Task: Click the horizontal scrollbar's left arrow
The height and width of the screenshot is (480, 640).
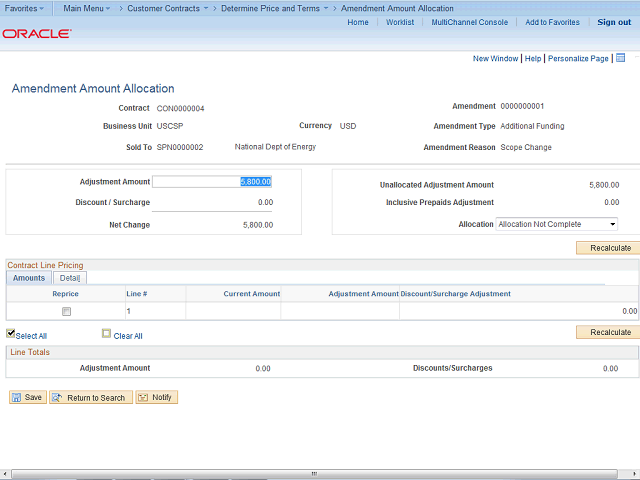Action: point(6,473)
